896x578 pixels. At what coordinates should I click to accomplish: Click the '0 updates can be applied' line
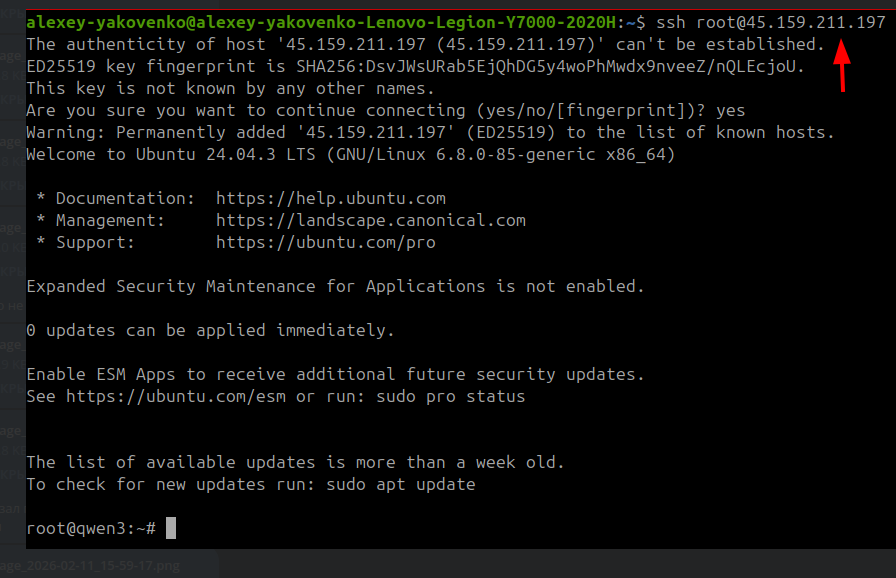point(210,330)
